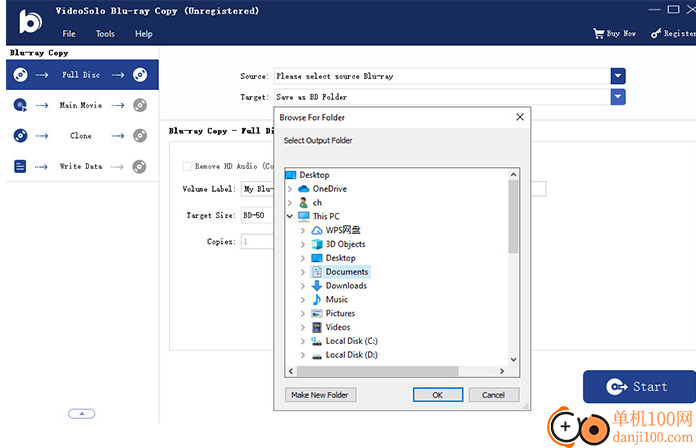696x448 pixels.
Task: Expand the Videos tree node
Action: point(303,327)
